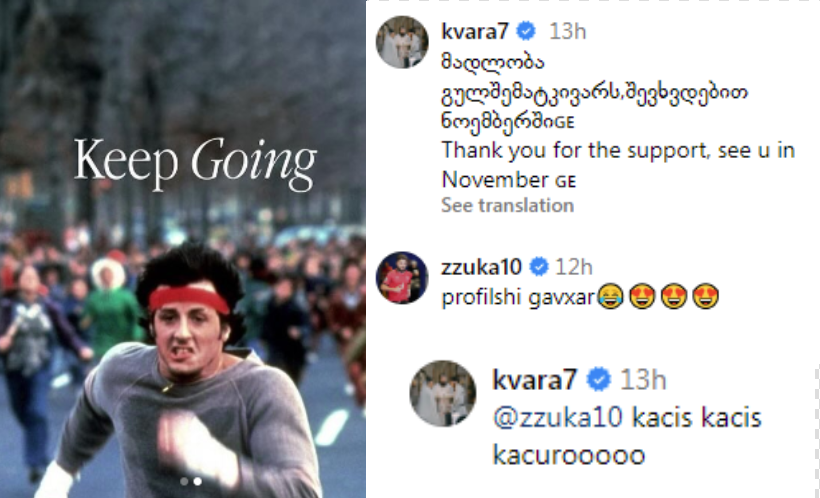Click the verified badge next to zzuka10
The height and width of the screenshot is (498, 820).
[x=539, y=267]
